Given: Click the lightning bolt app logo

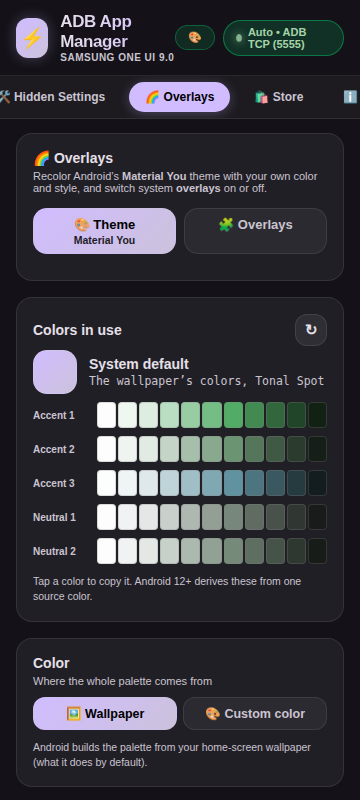Looking at the screenshot, I should [x=32, y=38].
